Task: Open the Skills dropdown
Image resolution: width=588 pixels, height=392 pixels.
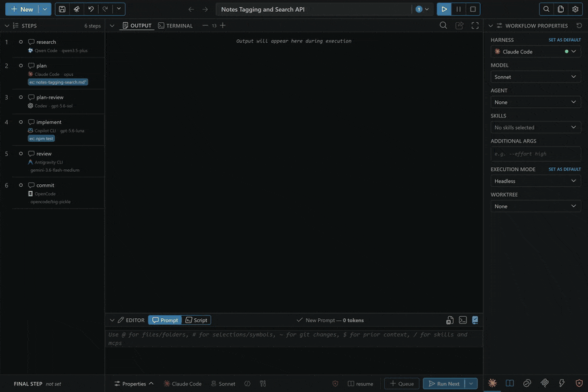Action: click(x=536, y=127)
